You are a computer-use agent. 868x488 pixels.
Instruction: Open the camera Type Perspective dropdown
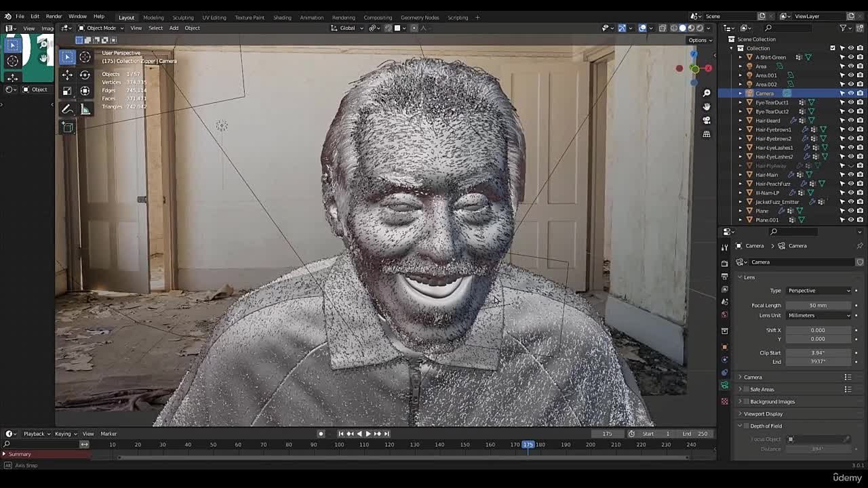click(x=818, y=291)
